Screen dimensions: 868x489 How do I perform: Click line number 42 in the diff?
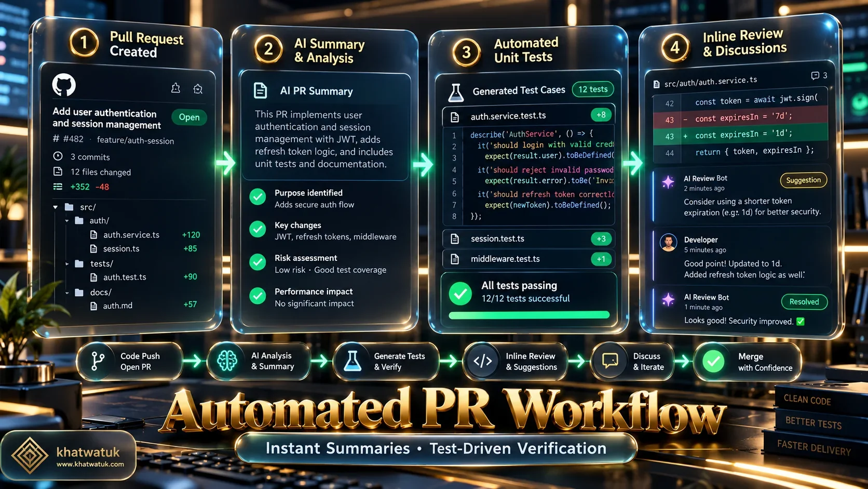pyautogui.click(x=669, y=103)
